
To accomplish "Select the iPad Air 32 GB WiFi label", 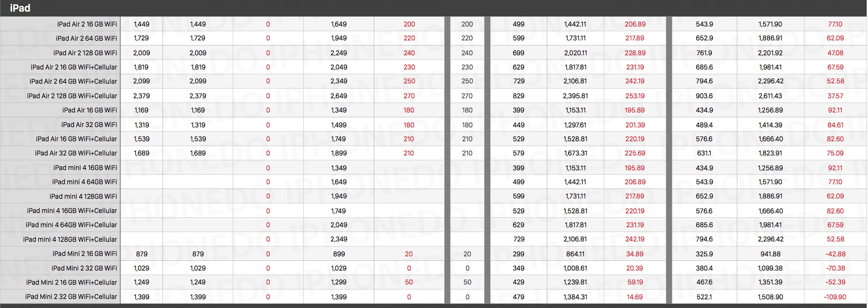I will pos(89,125).
